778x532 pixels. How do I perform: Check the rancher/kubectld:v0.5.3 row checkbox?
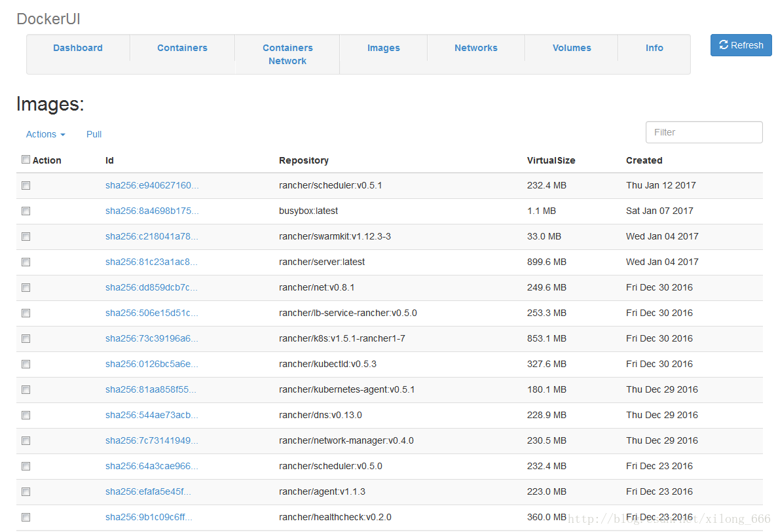coord(26,364)
